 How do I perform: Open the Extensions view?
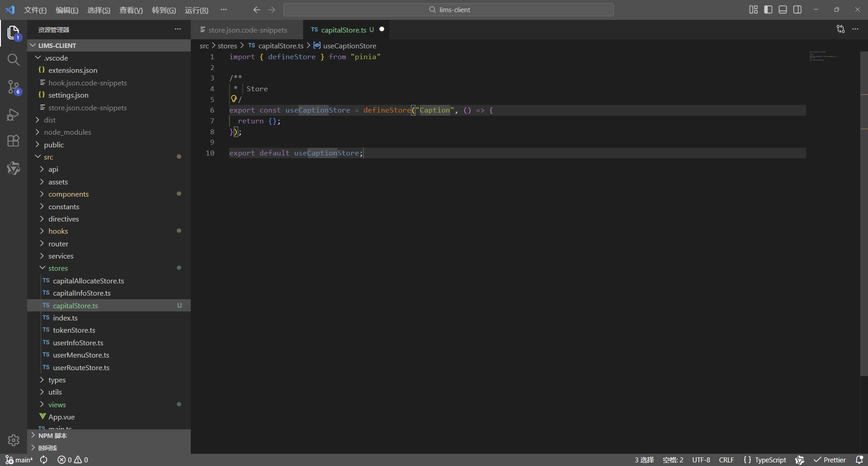[14, 141]
